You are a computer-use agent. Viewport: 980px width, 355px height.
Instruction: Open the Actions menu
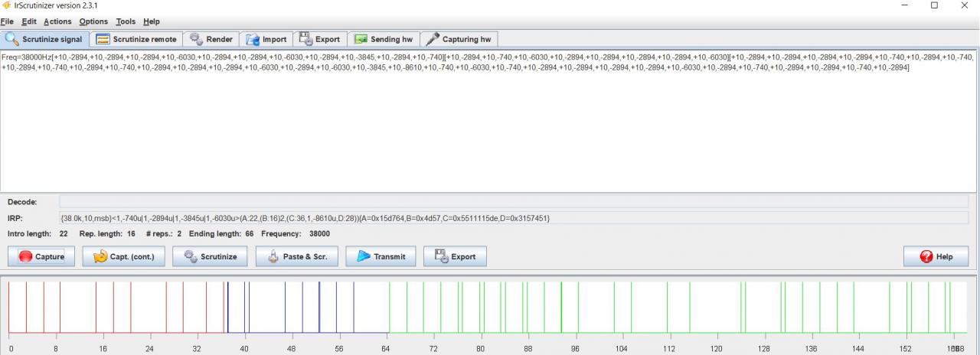(x=57, y=21)
